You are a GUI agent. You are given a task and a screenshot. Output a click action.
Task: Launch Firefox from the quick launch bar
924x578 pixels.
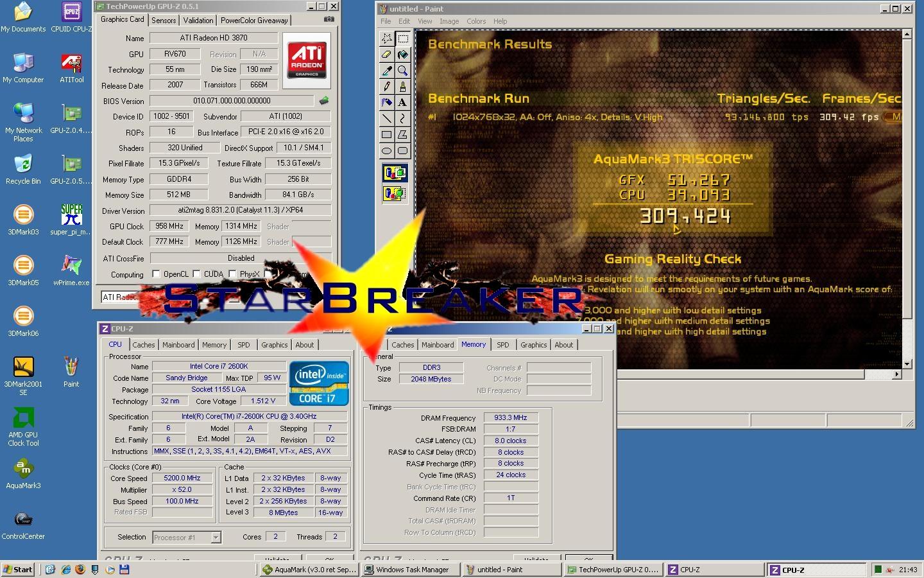(80, 570)
